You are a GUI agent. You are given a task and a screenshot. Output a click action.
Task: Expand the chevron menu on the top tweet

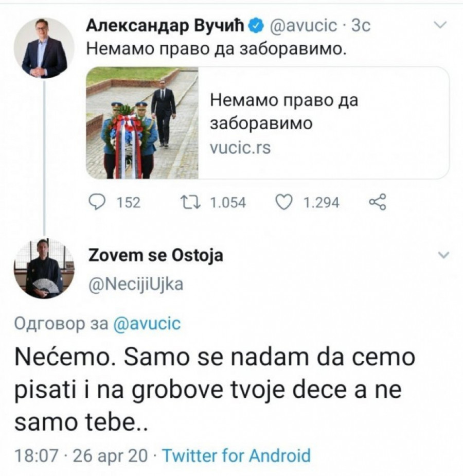point(441,25)
